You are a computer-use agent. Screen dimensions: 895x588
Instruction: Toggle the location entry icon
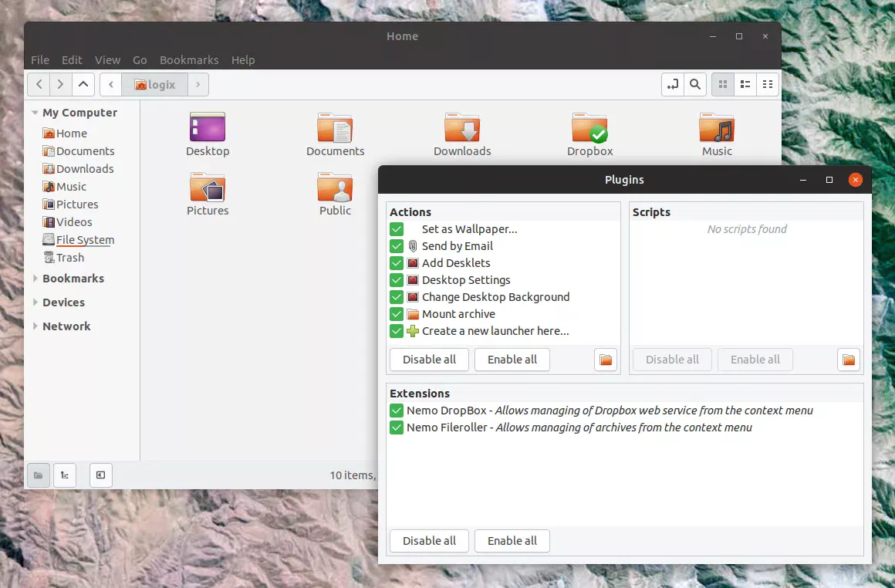(672, 84)
